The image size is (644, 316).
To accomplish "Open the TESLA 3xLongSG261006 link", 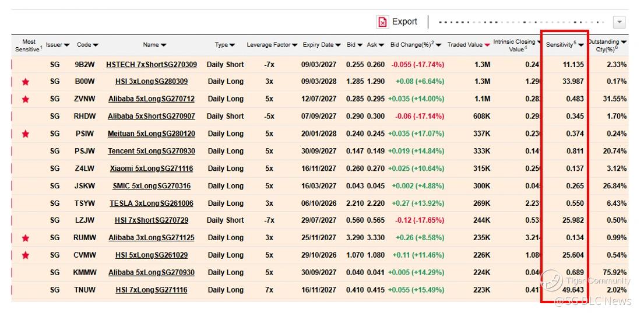I will coord(151,203).
